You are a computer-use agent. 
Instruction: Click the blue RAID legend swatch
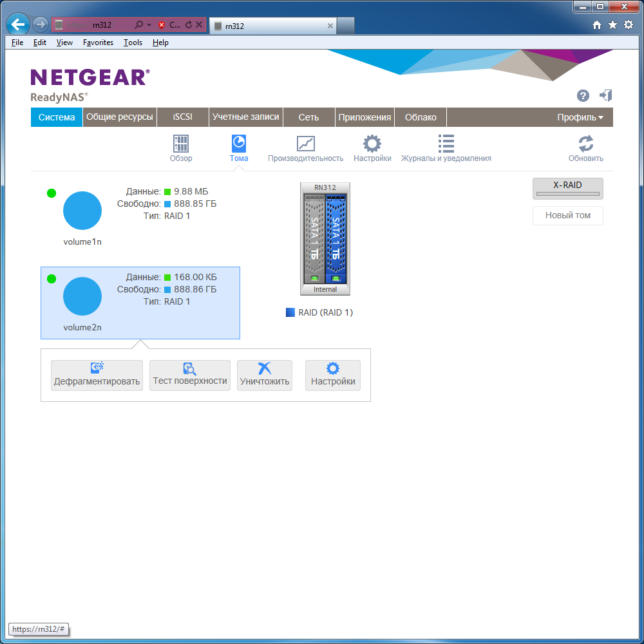pyautogui.click(x=290, y=312)
